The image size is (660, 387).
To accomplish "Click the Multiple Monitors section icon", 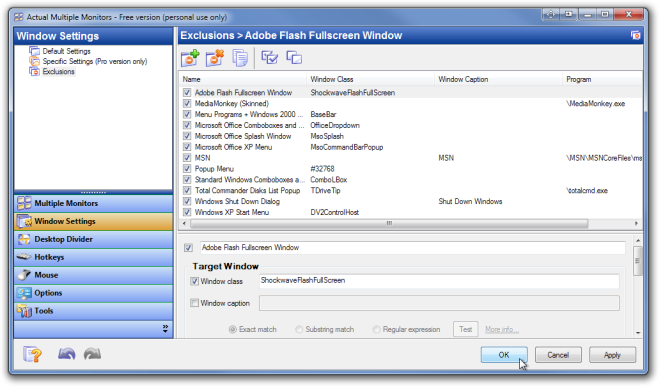I will (24, 203).
